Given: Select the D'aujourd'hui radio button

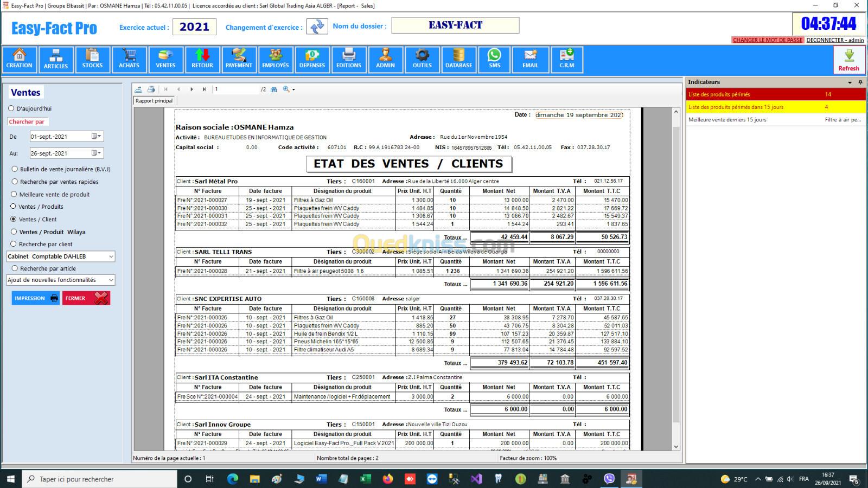Looking at the screenshot, I should pyautogui.click(x=11, y=108).
